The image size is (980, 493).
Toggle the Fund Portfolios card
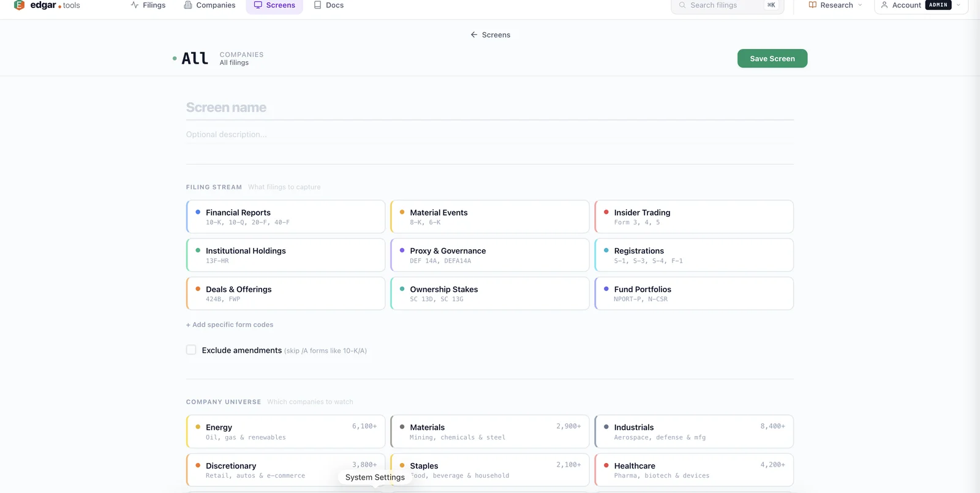693,293
